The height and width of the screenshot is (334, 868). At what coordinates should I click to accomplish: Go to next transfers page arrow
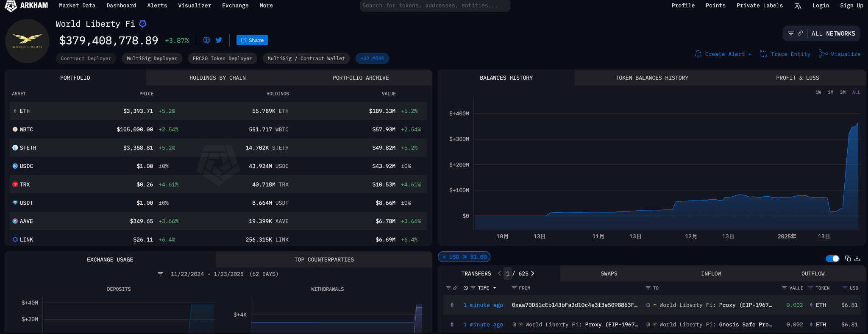coord(533,274)
